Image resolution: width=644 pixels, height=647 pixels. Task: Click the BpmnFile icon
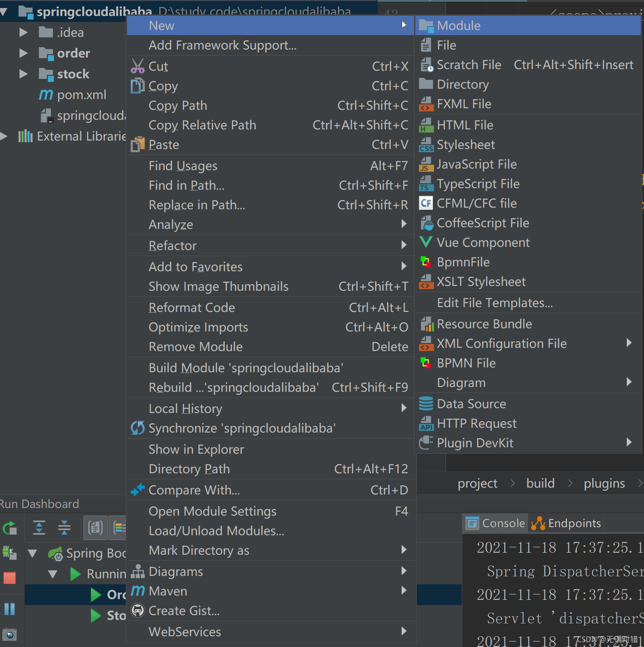(426, 262)
